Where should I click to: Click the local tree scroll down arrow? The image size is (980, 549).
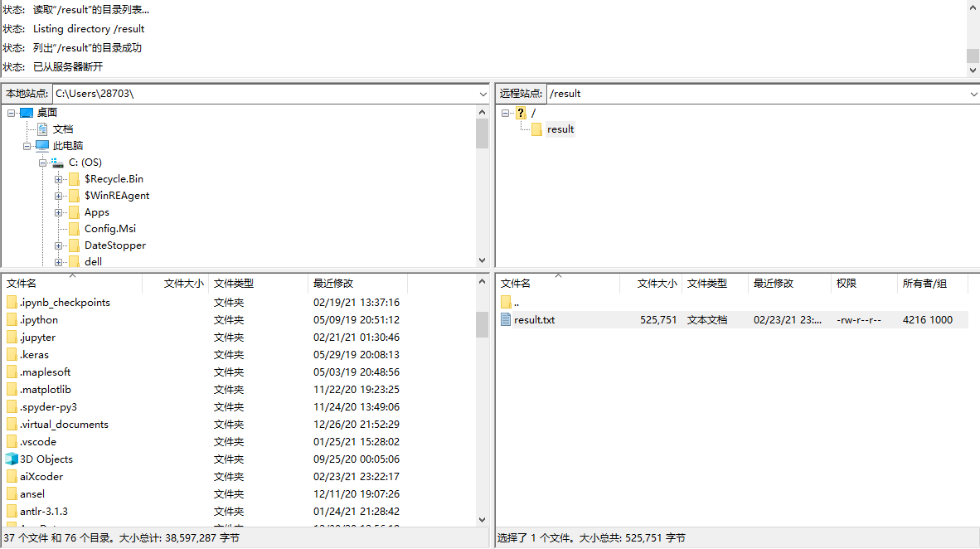click(x=482, y=260)
